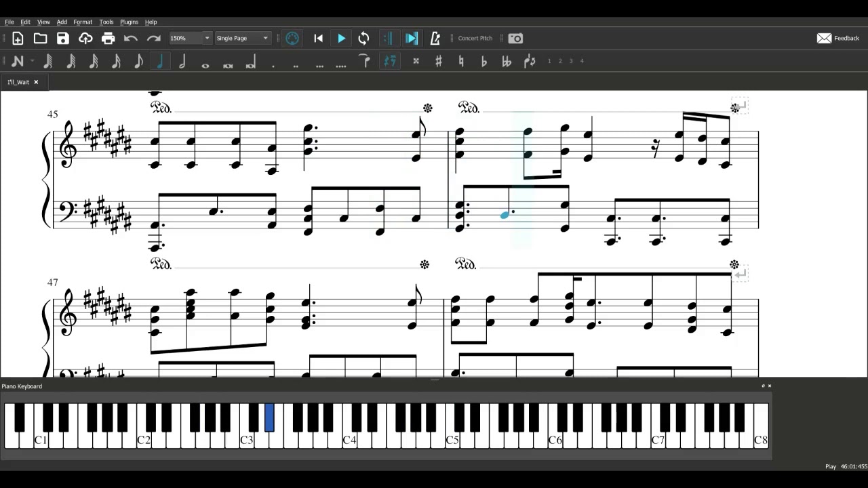Open the Plugins menu

[129, 22]
